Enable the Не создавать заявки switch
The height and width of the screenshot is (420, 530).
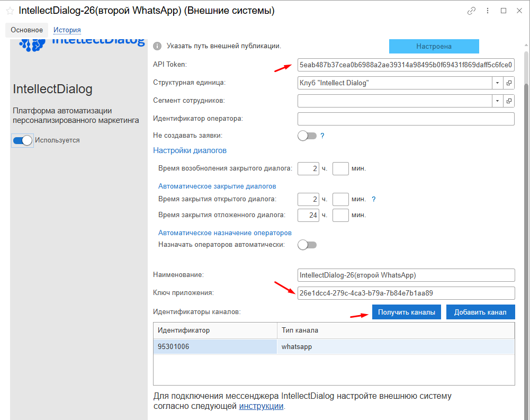[x=307, y=136]
